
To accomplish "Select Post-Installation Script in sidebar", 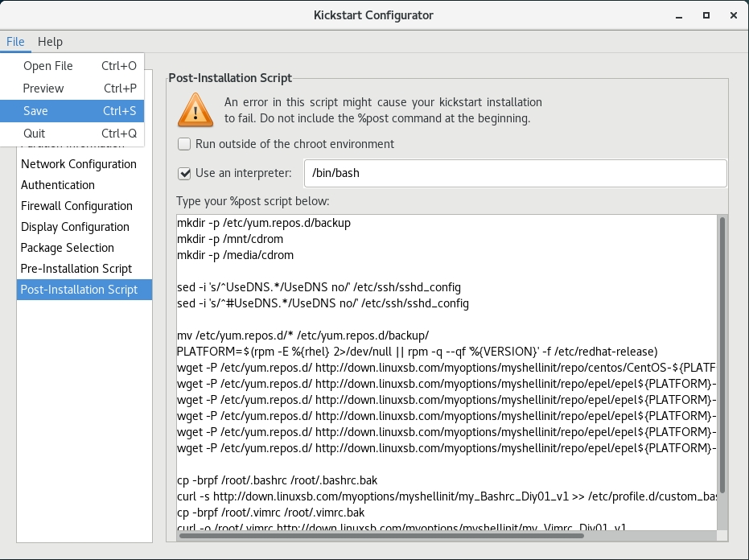I will tap(79, 290).
